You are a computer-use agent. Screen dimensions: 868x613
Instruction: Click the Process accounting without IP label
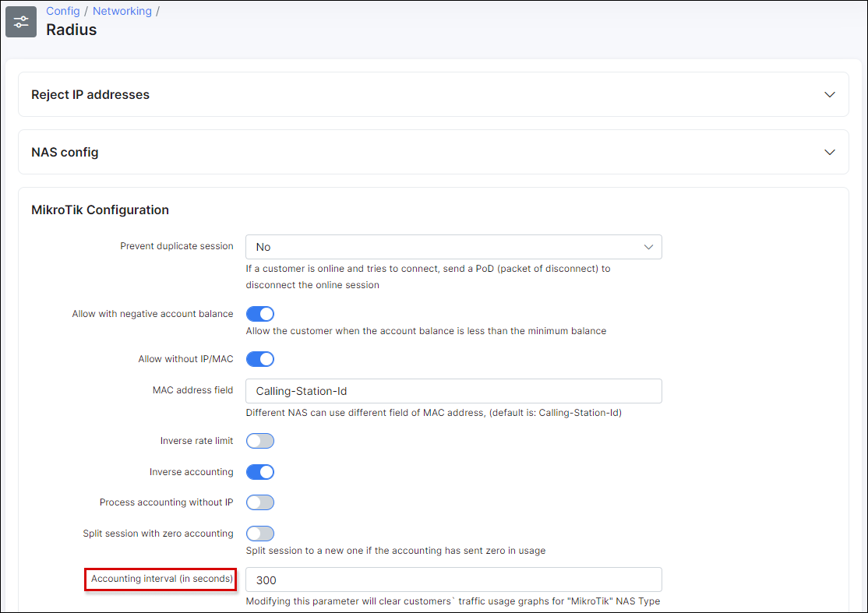[x=166, y=502]
